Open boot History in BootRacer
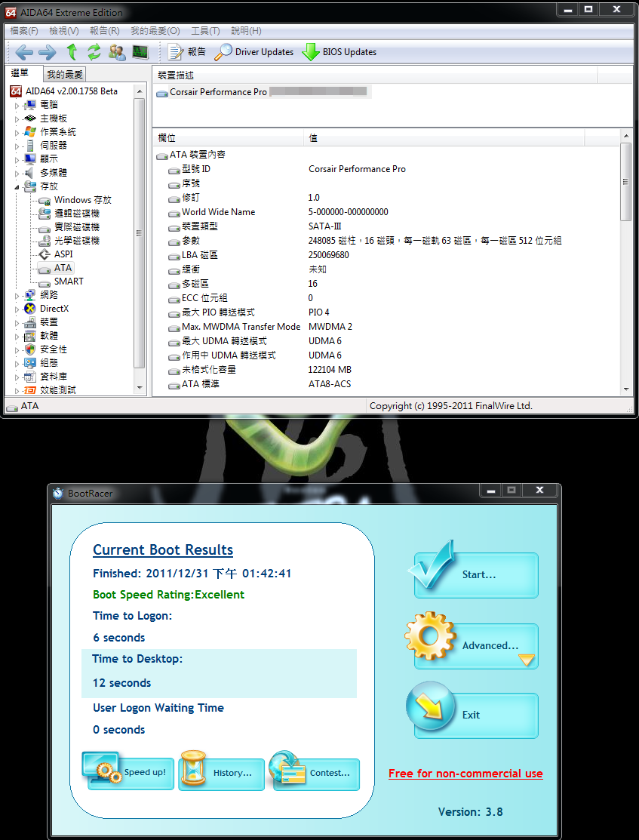This screenshot has width=639, height=840. (221, 773)
